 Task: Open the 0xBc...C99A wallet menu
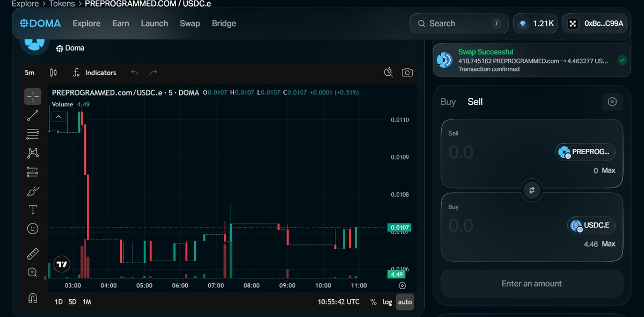[x=595, y=24]
